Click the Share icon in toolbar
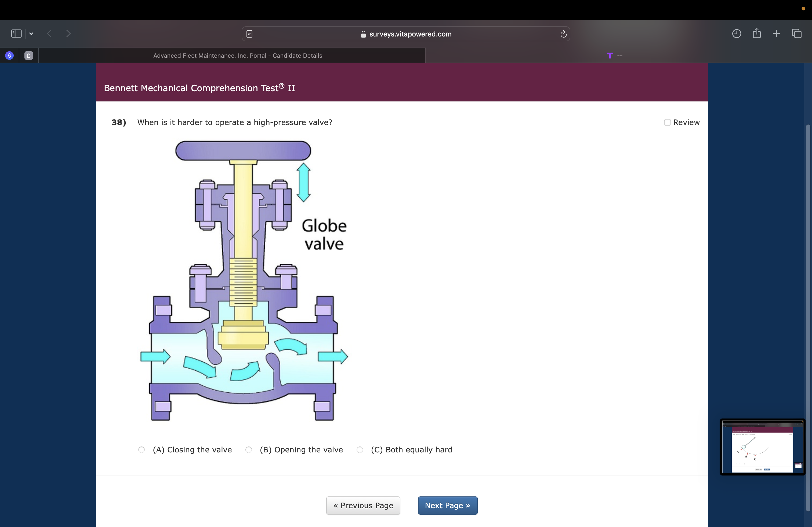812x527 pixels. (756, 33)
